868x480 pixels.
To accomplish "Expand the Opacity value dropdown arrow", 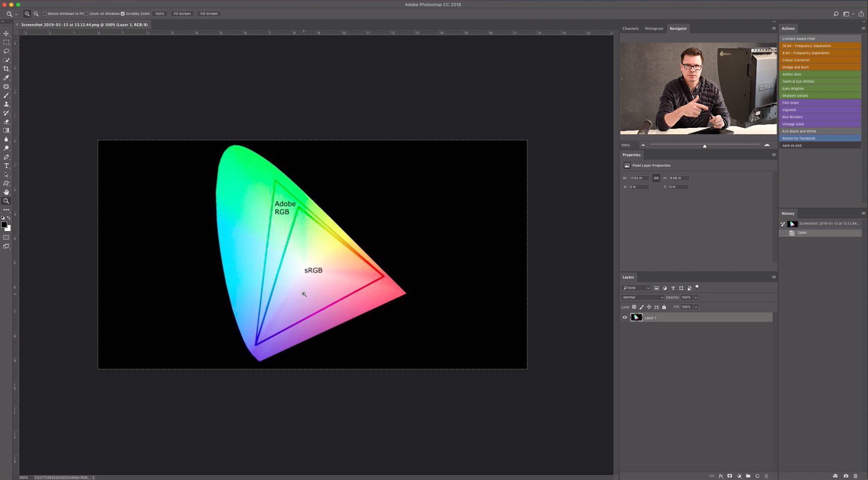I will (696, 297).
